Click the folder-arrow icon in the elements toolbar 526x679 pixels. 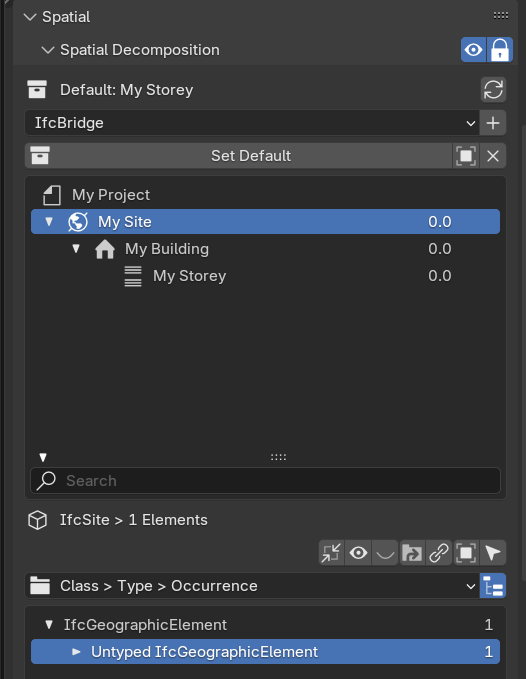pos(412,553)
